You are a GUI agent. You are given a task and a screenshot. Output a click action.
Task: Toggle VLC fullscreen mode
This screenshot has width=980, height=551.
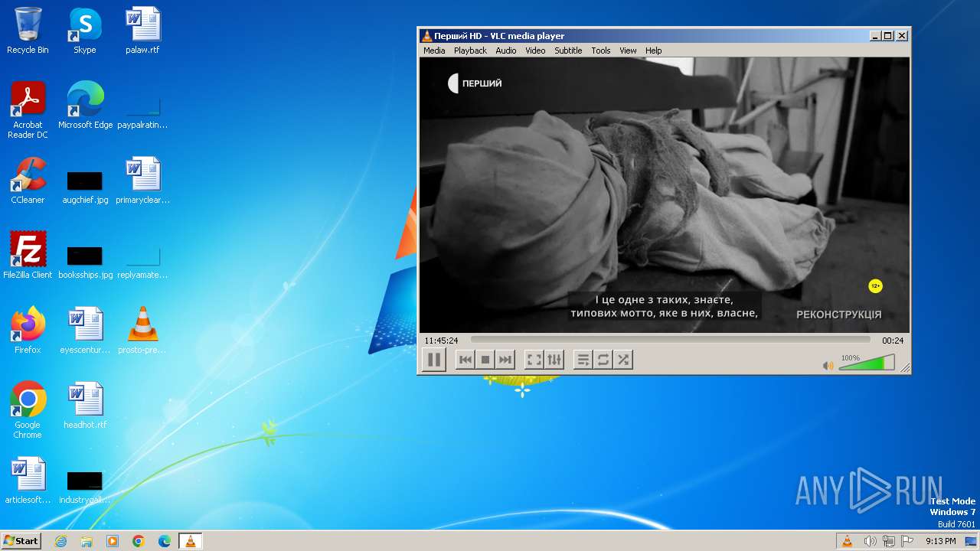point(534,360)
